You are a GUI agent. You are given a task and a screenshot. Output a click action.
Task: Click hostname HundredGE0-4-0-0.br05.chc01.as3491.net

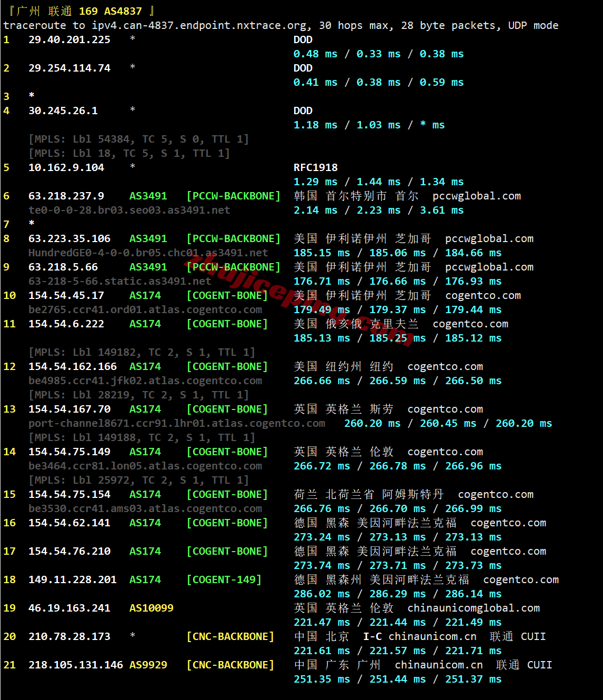click(148, 253)
